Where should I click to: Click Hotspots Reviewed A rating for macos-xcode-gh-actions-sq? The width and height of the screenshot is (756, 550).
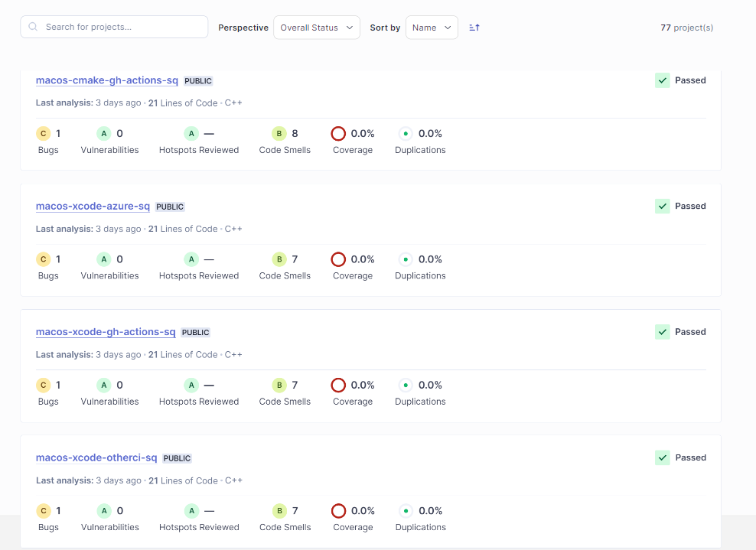pos(191,385)
